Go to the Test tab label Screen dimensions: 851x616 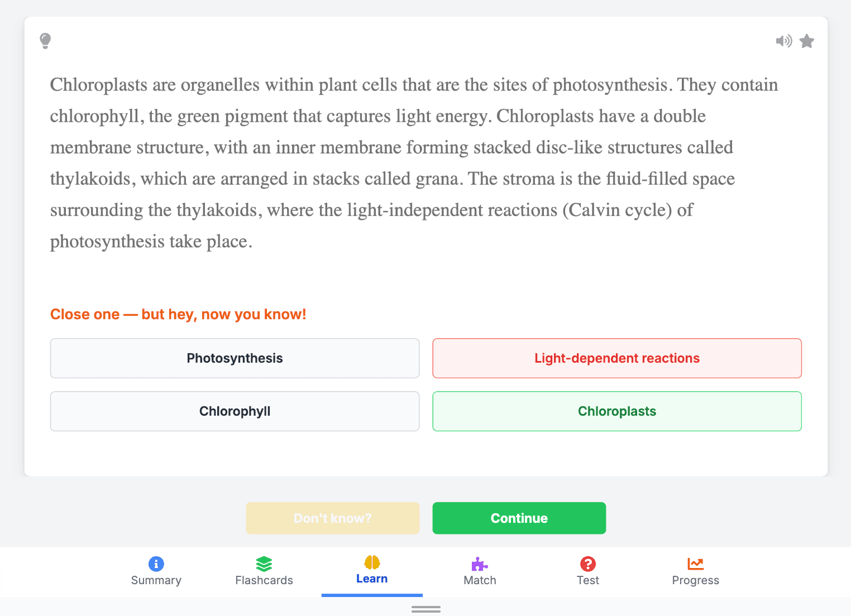click(588, 580)
